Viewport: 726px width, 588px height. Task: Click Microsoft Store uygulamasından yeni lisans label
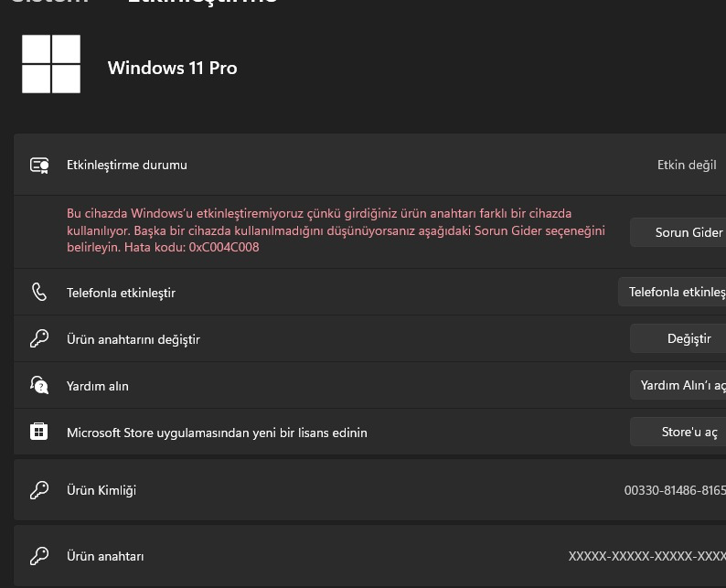click(217, 433)
